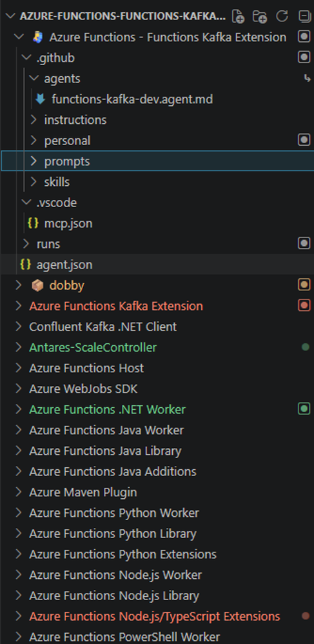Expand the skills folder chevron
The height and width of the screenshot is (644, 314).
34,181
